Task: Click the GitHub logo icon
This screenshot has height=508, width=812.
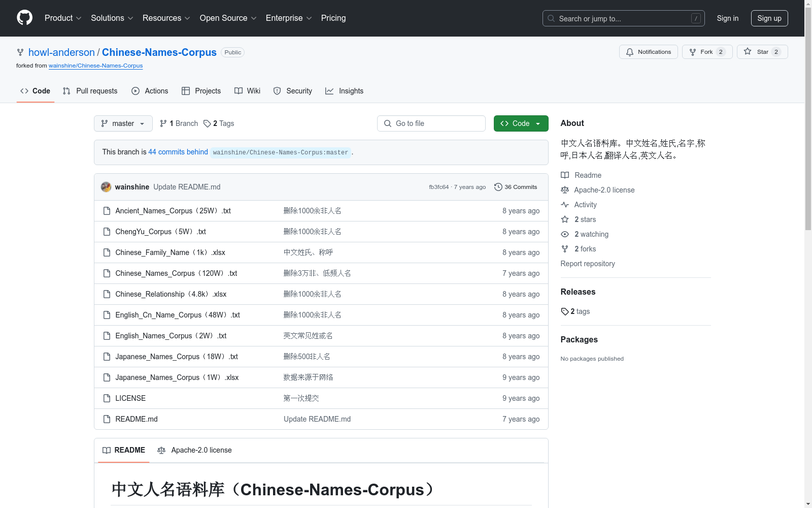Action: (24, 18)
